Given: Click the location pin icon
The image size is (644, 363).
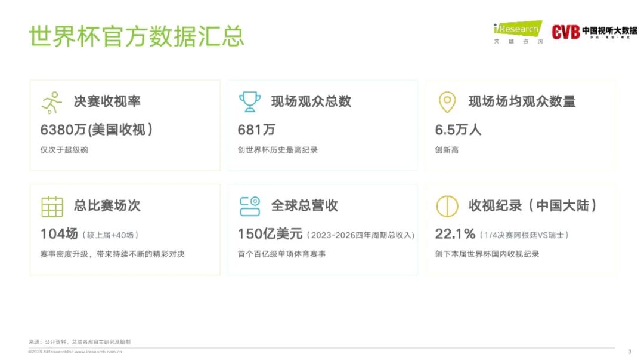Looking at the screenshot, I should [447, 102].
